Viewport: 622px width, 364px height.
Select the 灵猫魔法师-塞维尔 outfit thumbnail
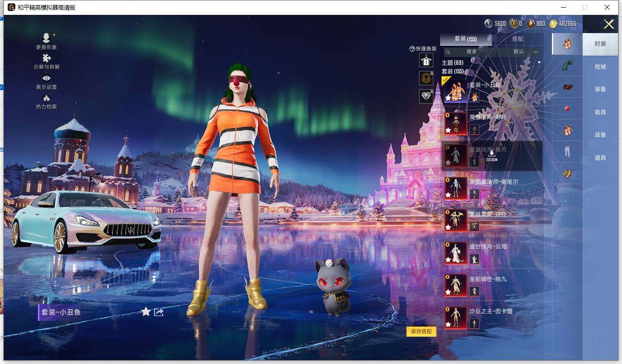click(455, 188)
